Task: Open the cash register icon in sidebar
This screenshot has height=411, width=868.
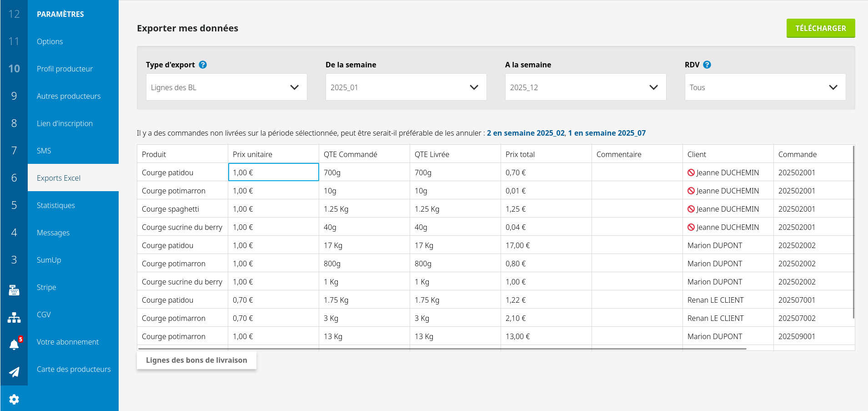Action: (x=14, y=290)
